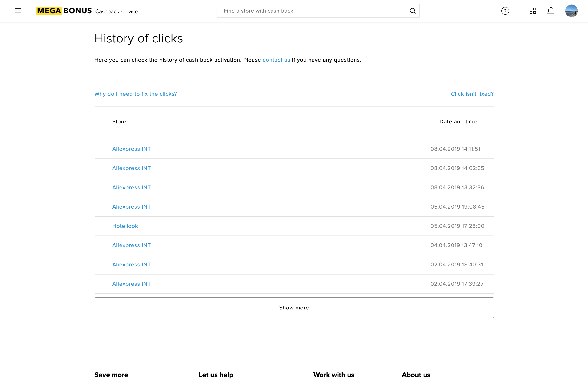
Task: Open Aliexpress INT entry from 19:08:45
Action: [132, 207]
